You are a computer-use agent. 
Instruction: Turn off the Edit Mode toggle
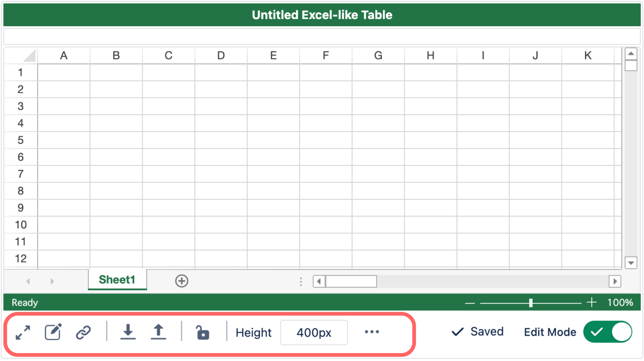click(608, 332)
